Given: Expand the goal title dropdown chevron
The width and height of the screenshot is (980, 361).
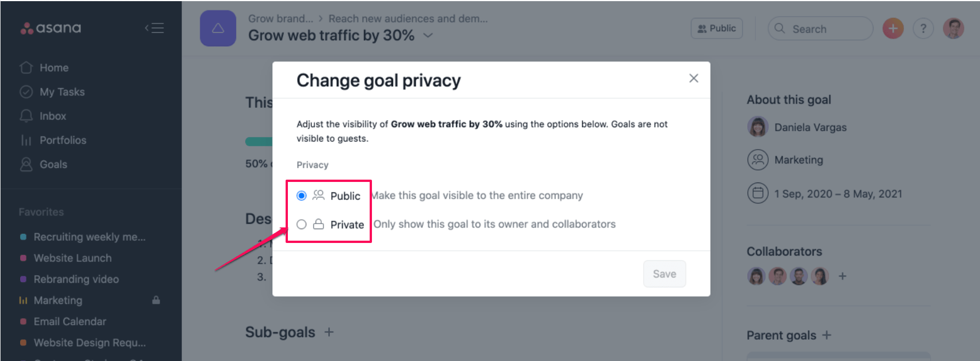Looking at the screenshot, I should click(x=428, y=35).
